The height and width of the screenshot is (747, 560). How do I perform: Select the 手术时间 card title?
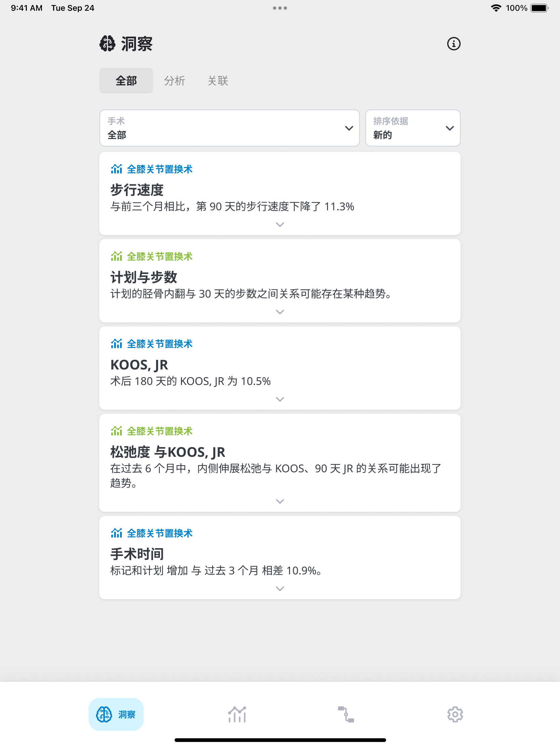[137, 554]
